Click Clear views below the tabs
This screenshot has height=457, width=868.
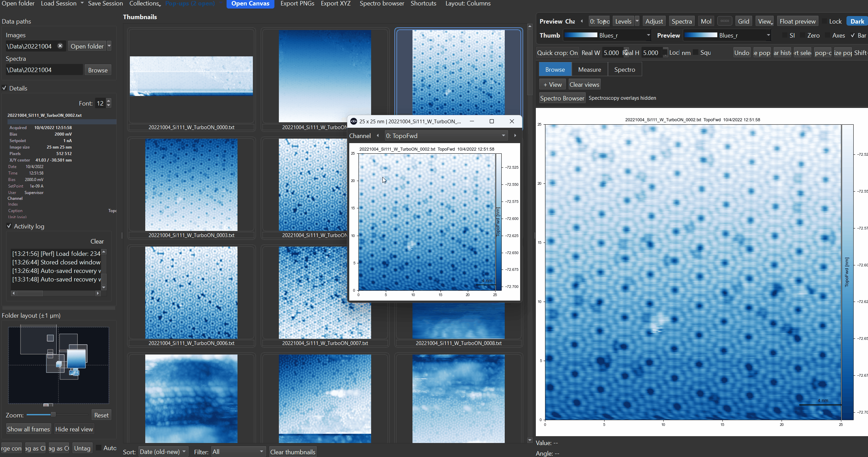coord(584,84)
